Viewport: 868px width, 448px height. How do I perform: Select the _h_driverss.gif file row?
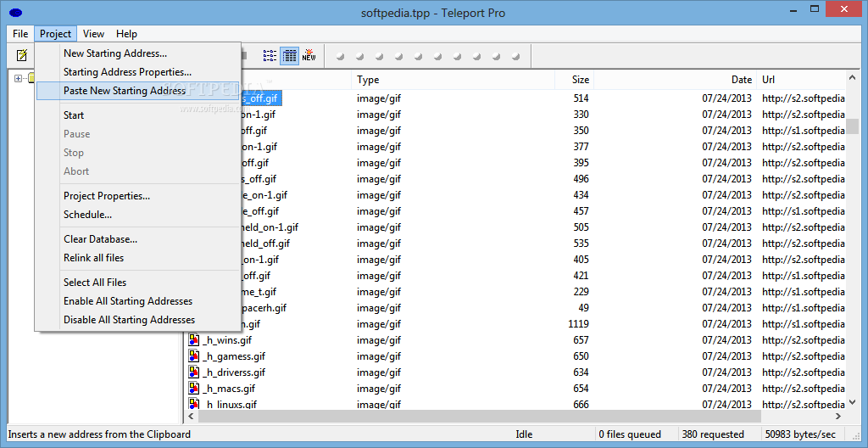pyautogui.click(x=516, y=372)
